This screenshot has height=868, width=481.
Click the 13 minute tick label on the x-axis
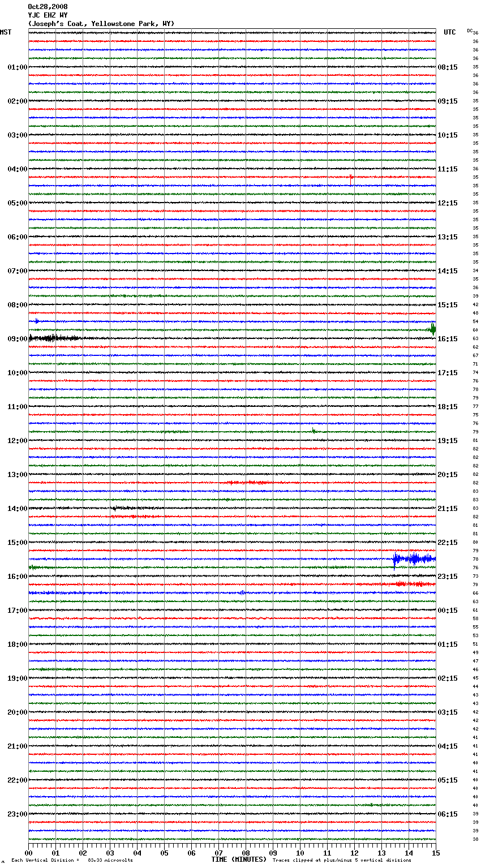[x=381, y=853]
